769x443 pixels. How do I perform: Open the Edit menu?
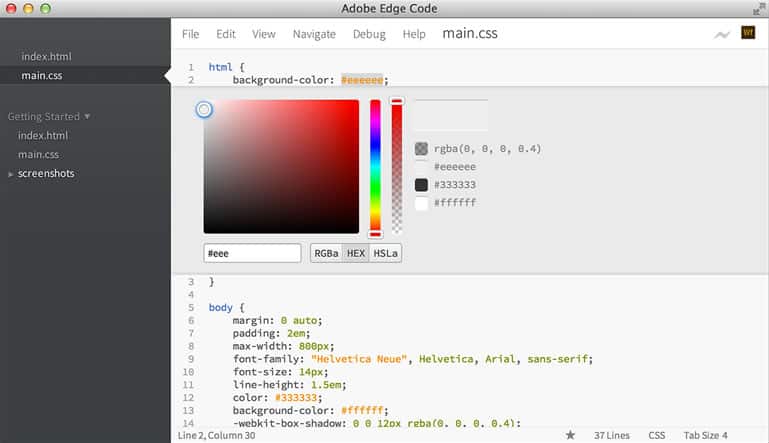coord(226,34)
